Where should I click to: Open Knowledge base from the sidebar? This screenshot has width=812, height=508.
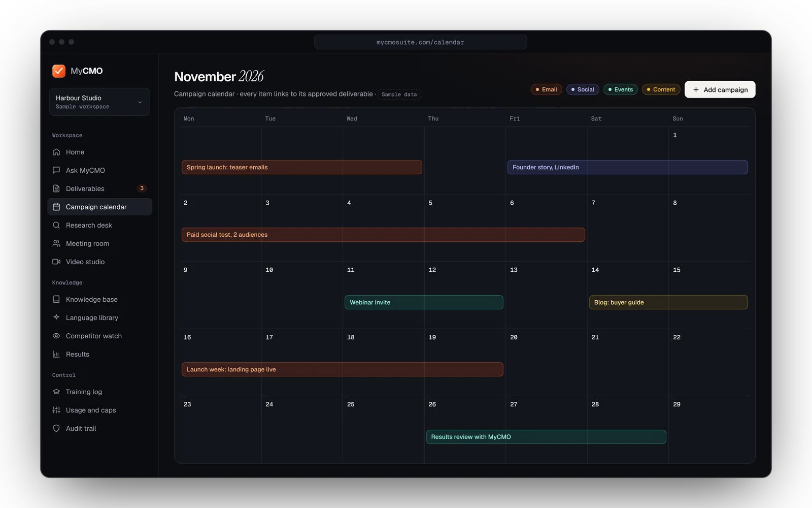[99, 299]
